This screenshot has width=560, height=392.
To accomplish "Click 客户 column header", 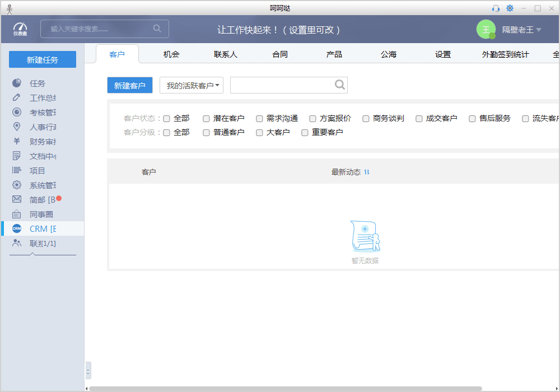I will coord(148,172).
